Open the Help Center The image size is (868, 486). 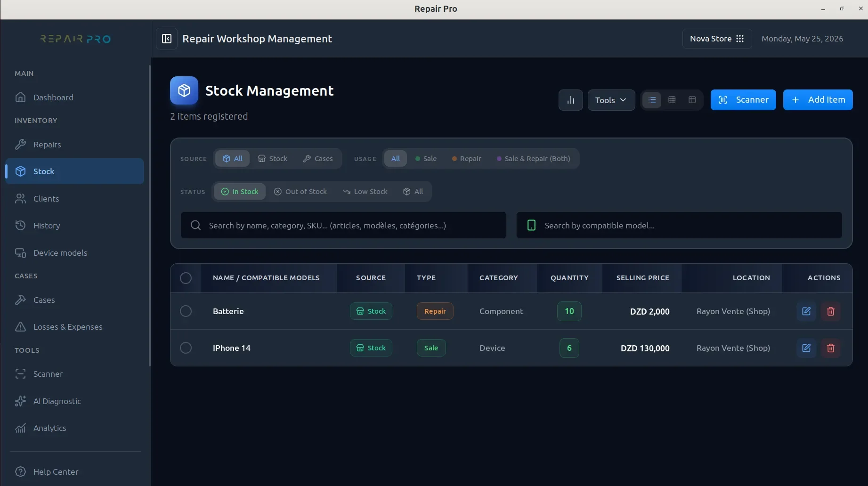[74, 472]
